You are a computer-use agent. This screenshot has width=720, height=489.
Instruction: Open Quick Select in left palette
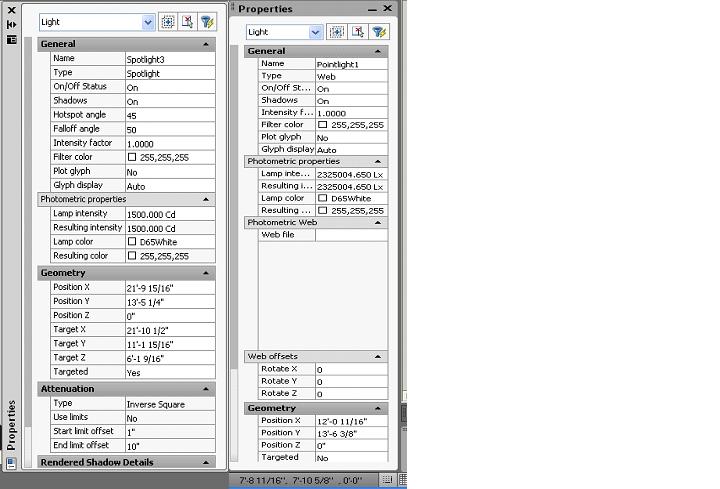207,21
